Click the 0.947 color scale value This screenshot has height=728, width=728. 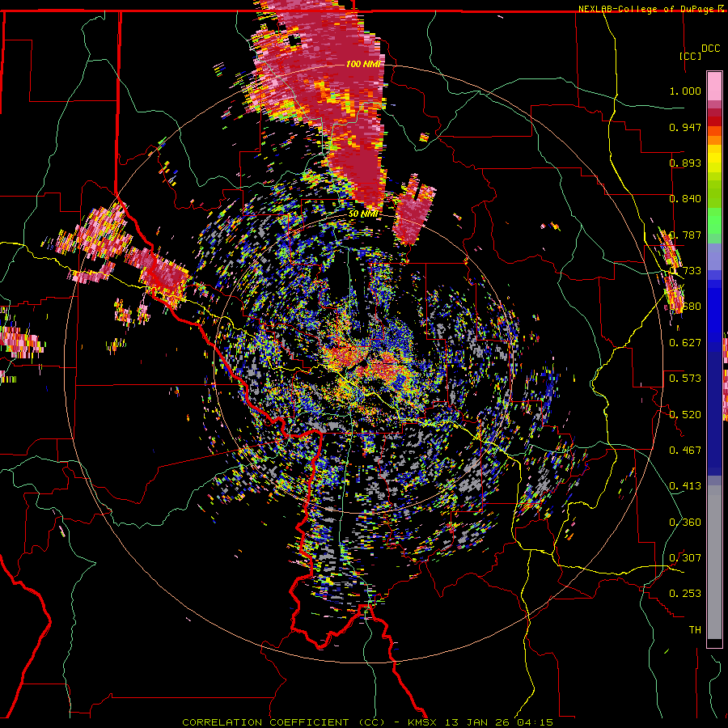point(685,127)
